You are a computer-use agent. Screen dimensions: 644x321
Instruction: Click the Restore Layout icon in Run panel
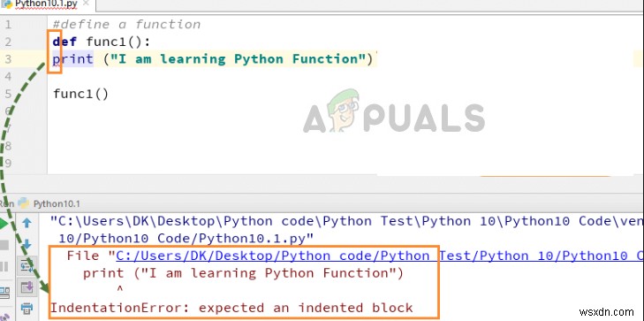(4, 292)
